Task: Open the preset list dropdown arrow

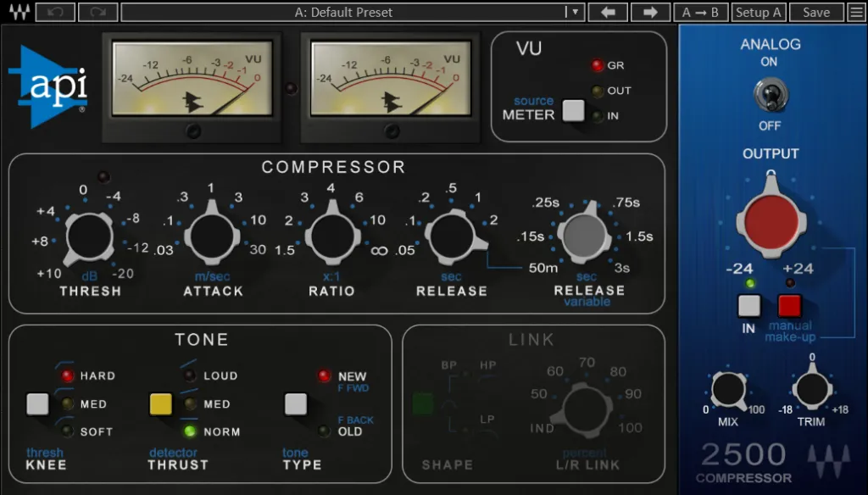Action: coord(576,12)
